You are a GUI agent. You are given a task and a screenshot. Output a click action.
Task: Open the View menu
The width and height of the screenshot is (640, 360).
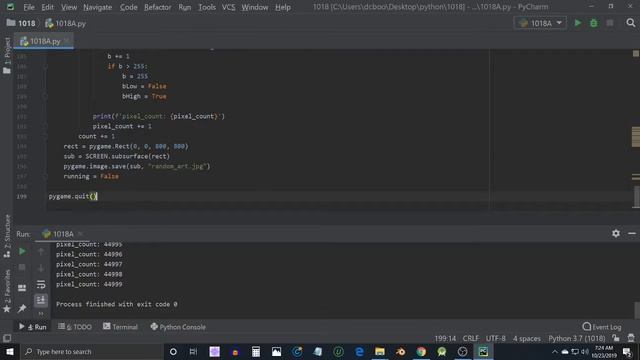tap(69, 7)
